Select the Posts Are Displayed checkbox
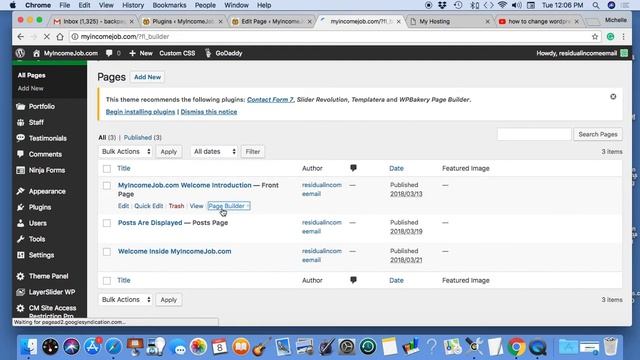Image resolution: width=640 pixels, height=360 pixels. [x=107, y=223]
